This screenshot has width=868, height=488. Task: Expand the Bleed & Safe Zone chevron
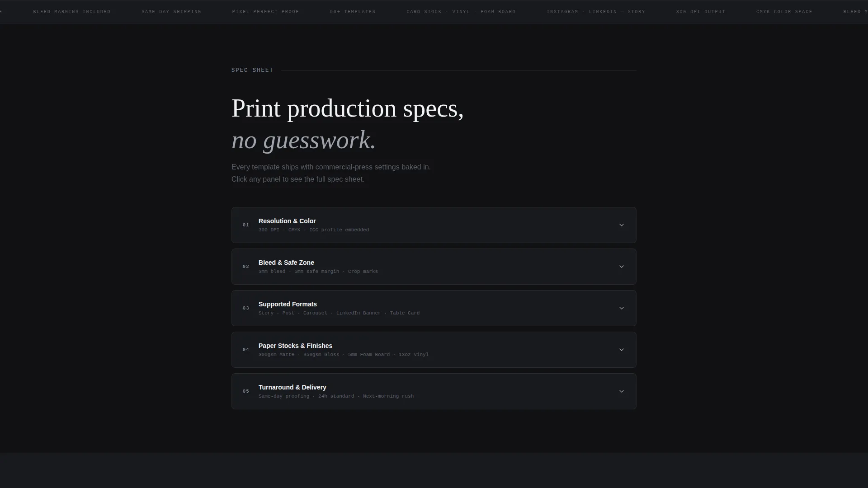(x=622, y=267)
